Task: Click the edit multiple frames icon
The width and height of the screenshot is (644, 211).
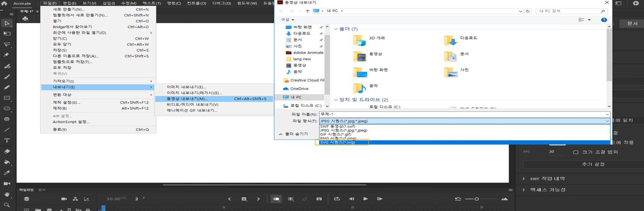Action: coord(291,199)
